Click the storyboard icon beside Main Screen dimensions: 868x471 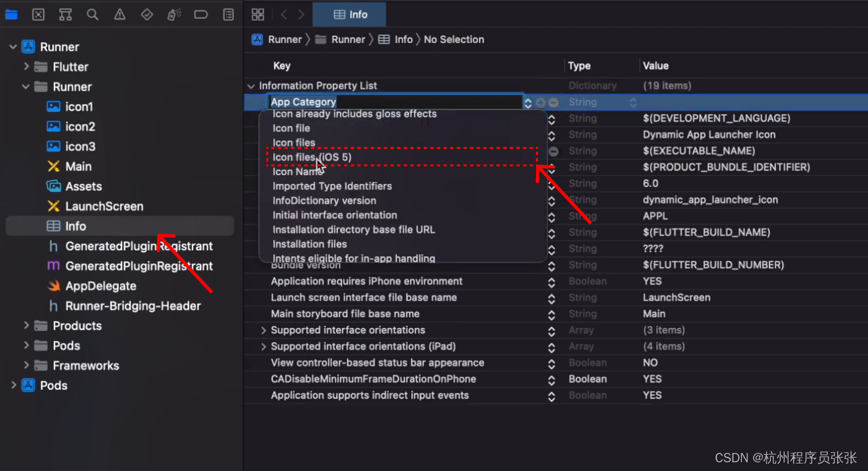(54, 166)
